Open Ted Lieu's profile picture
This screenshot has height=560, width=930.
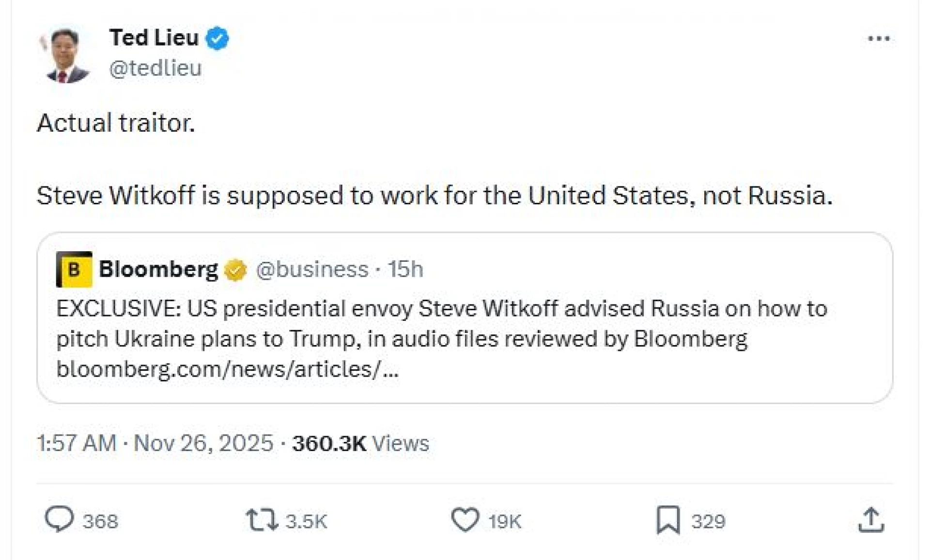pyautogui.click(x=66, y=55)
